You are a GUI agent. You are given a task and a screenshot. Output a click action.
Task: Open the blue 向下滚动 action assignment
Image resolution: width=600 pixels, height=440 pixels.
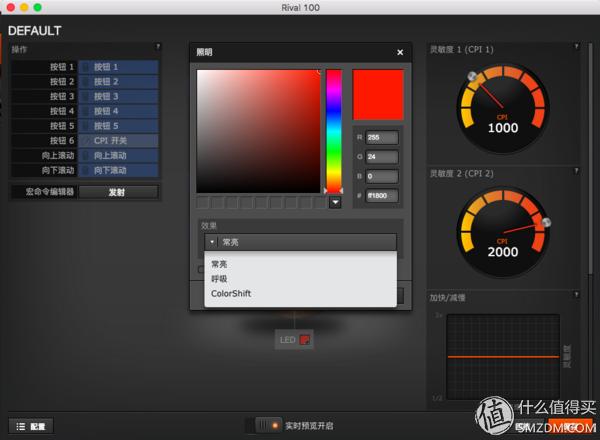tap(118, 170)
